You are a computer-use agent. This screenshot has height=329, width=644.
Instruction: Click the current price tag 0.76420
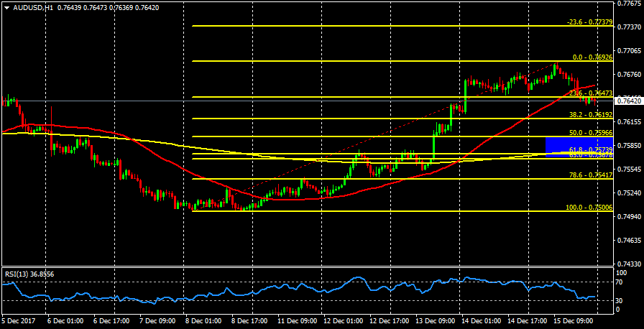[629, 101]
